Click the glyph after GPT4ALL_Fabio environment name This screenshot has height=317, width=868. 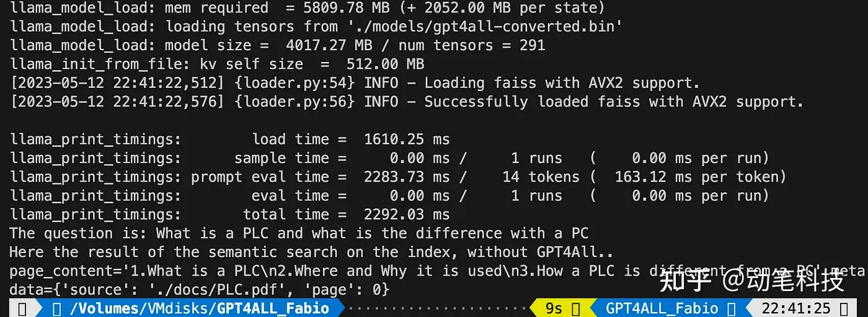(x=731, y=308)
